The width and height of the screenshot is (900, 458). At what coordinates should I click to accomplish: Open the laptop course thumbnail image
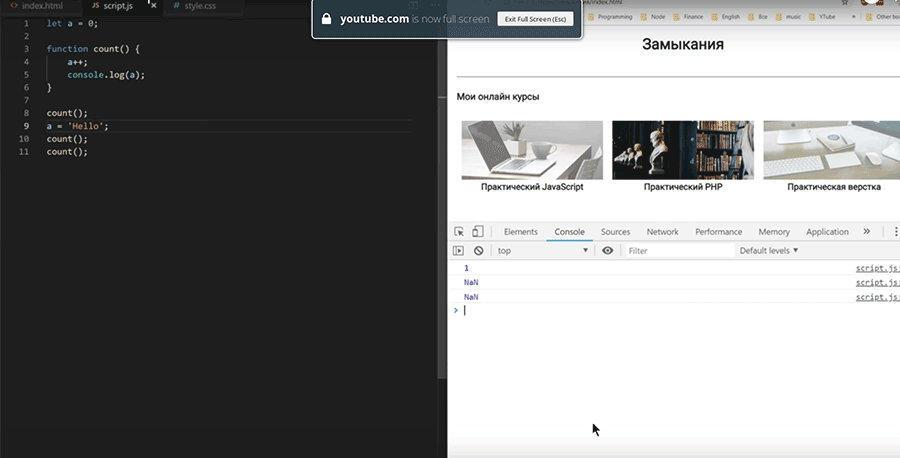coord(532,150)
